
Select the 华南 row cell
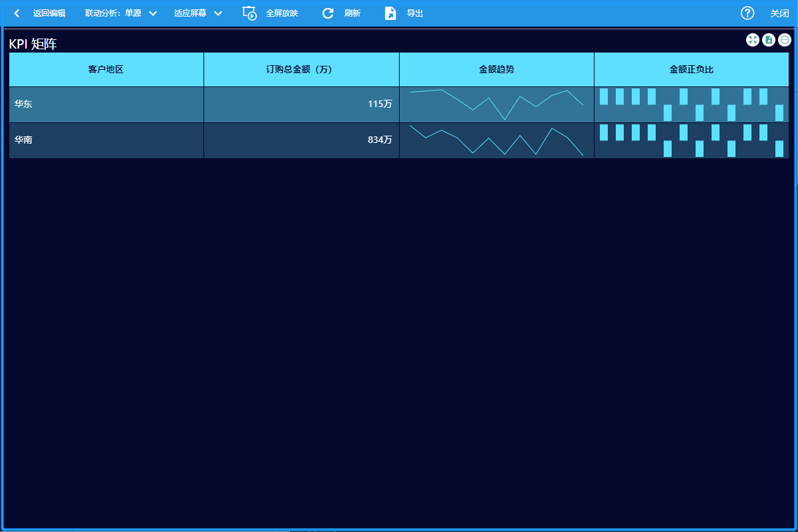pos(106,140)
